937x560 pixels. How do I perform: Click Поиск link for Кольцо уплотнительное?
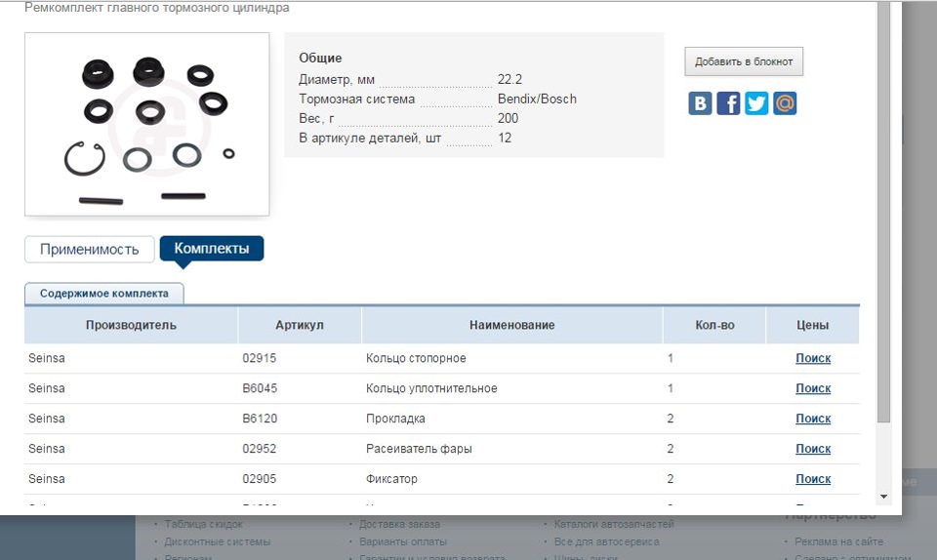click(813, 388)
